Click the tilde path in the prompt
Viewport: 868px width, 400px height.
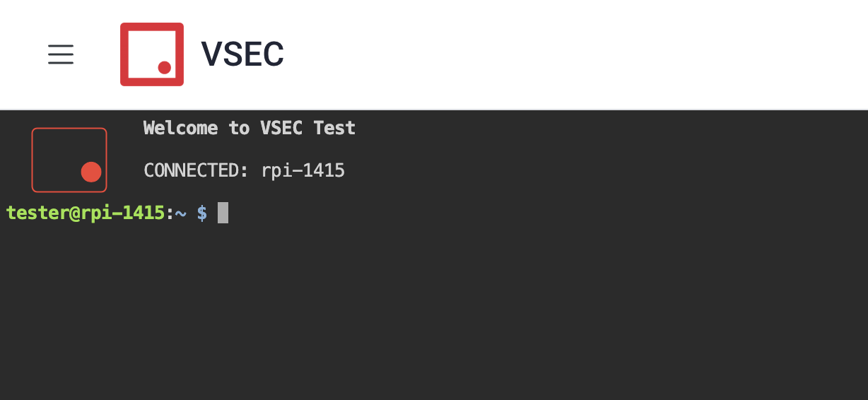181,213
